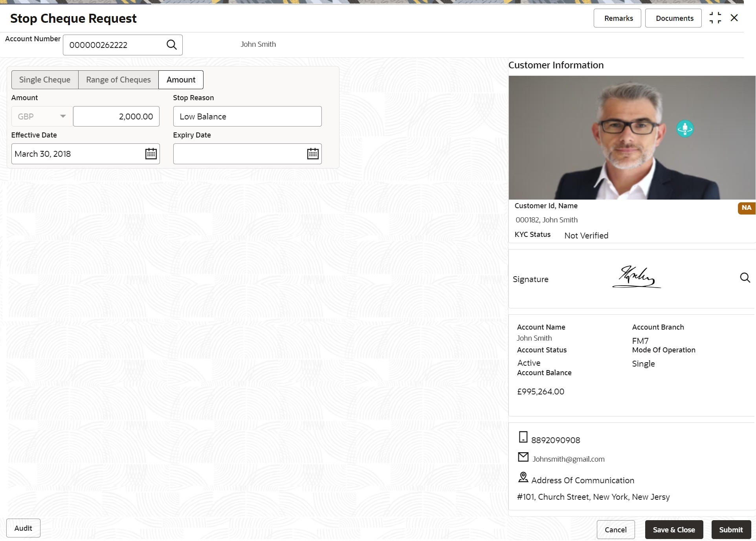Viewport: 756px width, 541px height.
Task: Open the Effective Date calendar picker
Action: (151, 154)
